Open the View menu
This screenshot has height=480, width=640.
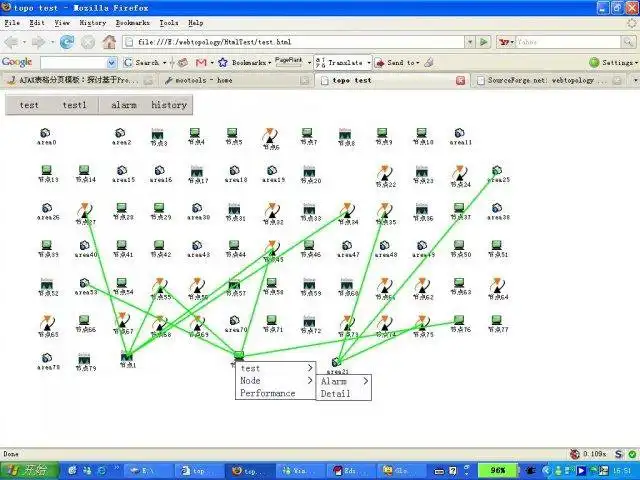click(x=62, y=23)
